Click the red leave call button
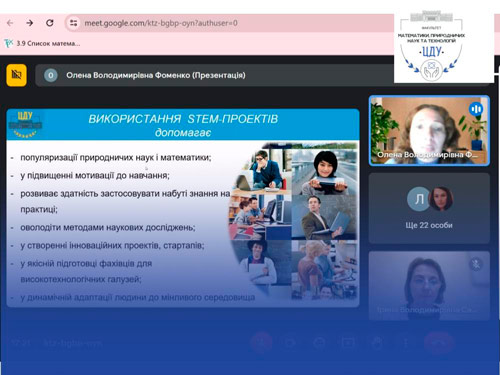 coord(438,343)
